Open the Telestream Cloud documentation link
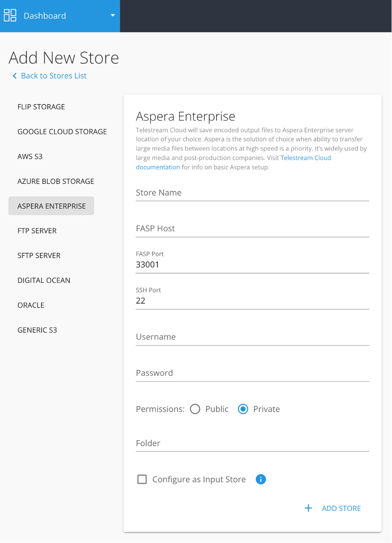This screenshot has height=543, width=392. (233, 163)
